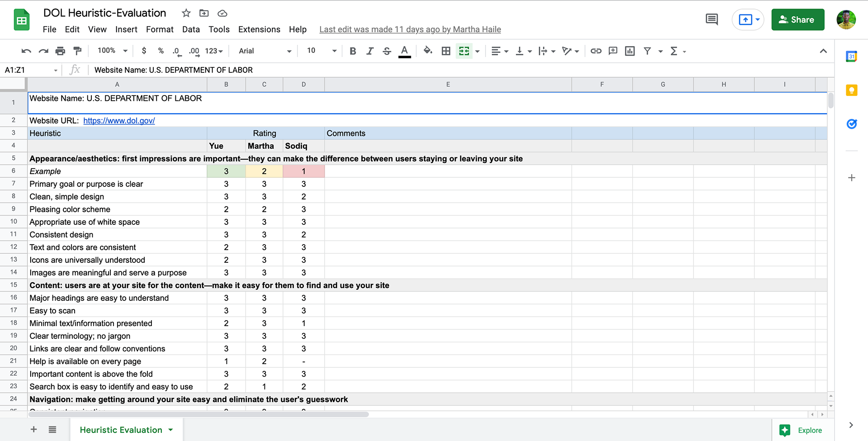This screenshot has height=441, width=868.
Task: Open the zoom 100% dropdown
Action: pos(113,51)
